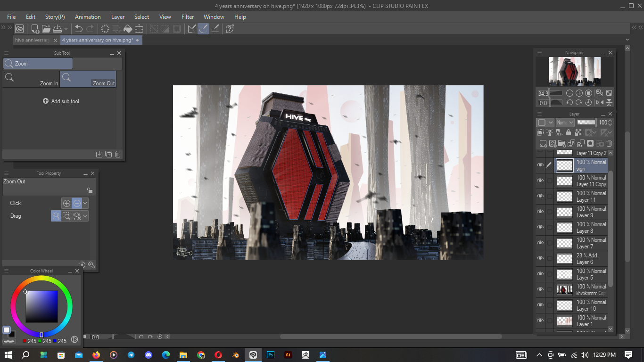Select the black sub color swatch
Image resolution: width=644 pixels, height=362 pixels.
click(12, 334)
